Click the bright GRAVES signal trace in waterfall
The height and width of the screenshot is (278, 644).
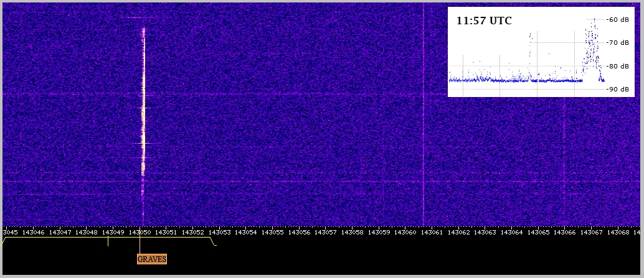point(143,102)
